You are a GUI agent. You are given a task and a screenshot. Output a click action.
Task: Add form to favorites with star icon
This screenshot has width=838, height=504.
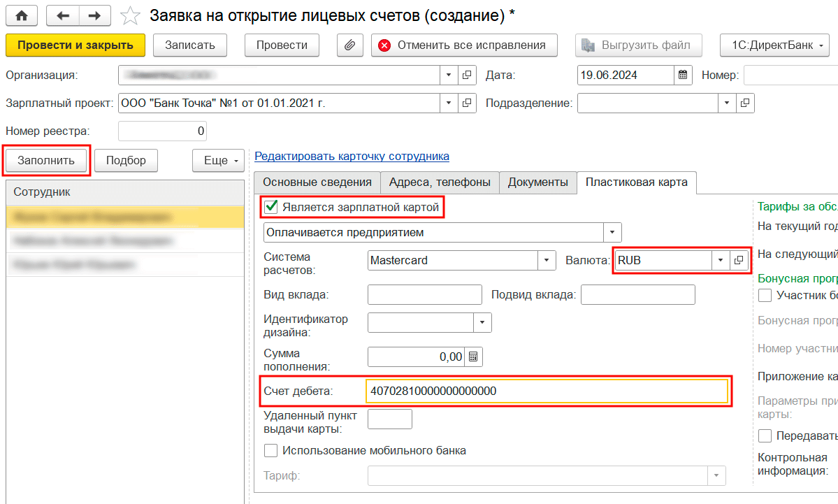tap(130, 15)
